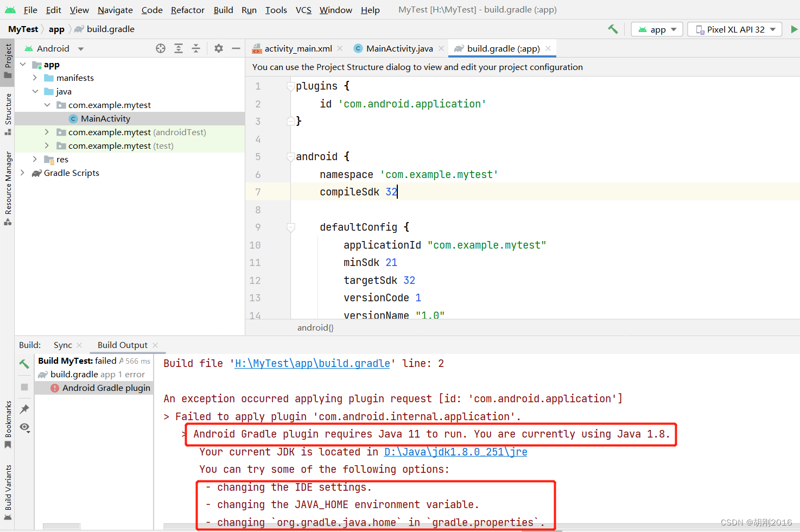
Task: Collapse the com.example.mytest package
Action: click(47, 105)
